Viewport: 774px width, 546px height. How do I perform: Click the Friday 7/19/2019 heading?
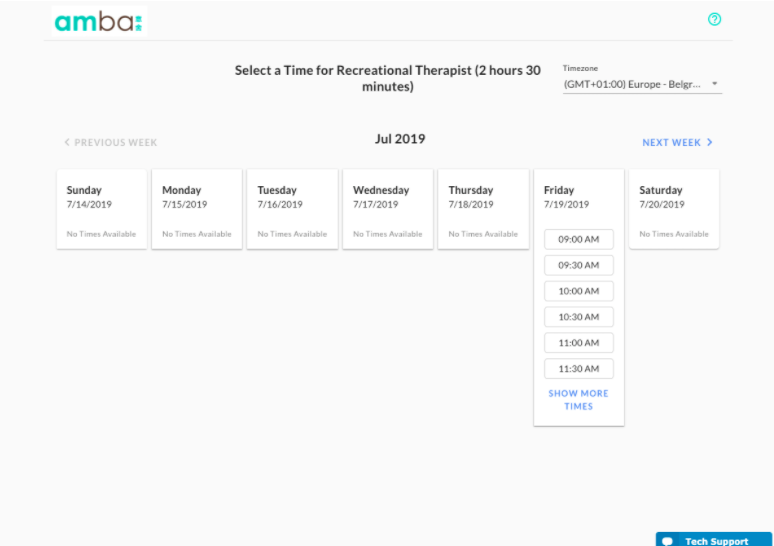pyautogui.click(x=566, y=197)
